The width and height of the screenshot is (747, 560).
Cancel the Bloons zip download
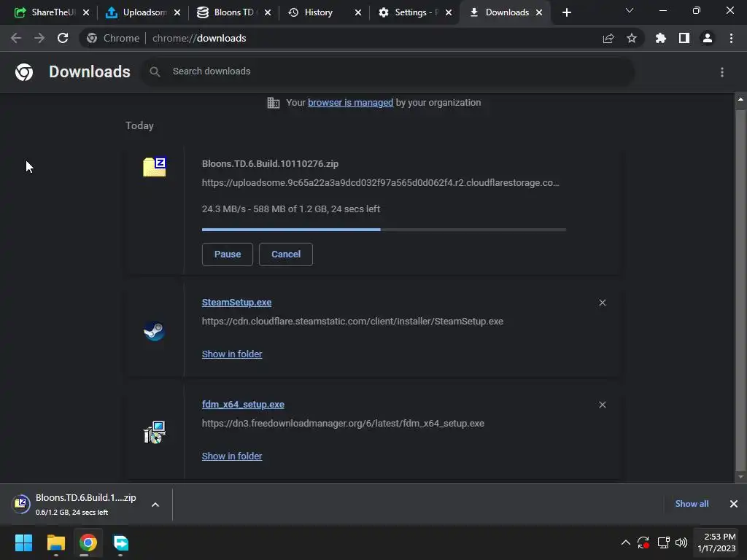point(286,254)
